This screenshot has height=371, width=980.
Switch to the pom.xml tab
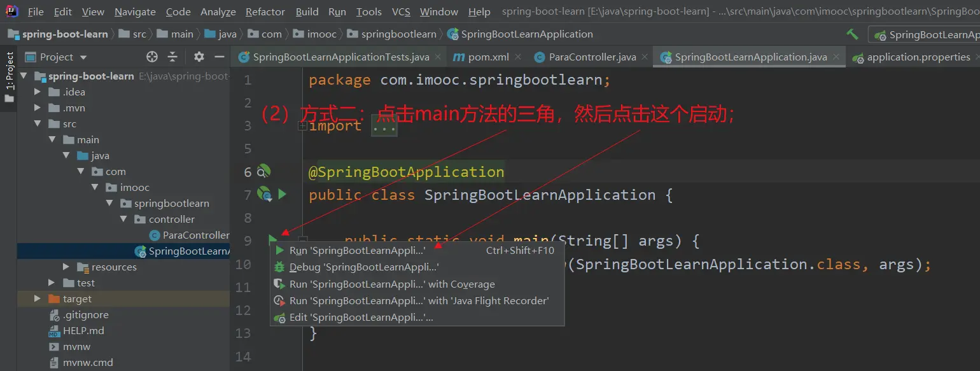[488, 57]
